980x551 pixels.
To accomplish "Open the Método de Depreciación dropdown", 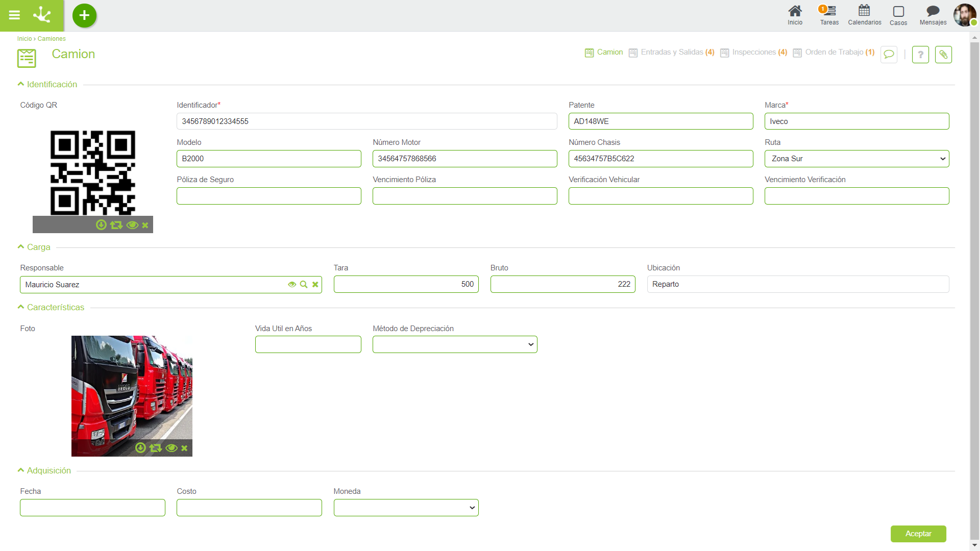I will coord(455,344).
